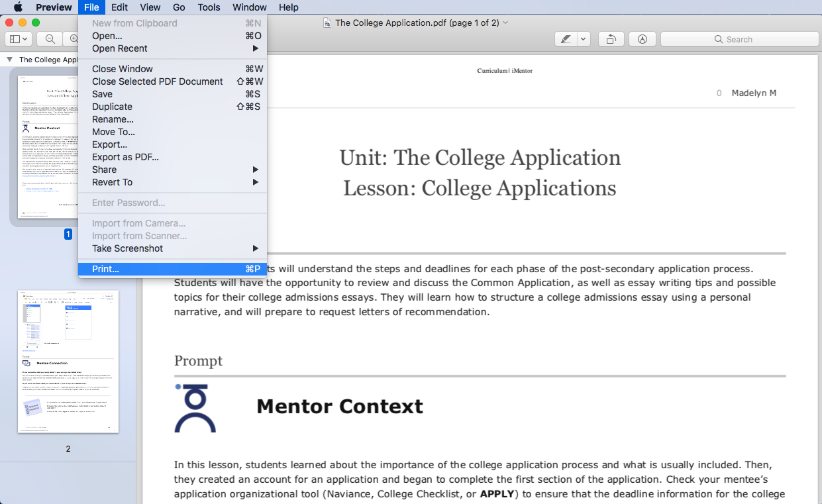Click the Madelyn M name text
Image resolution: width=822 pixels, height=504 pixels.
(x=754, y=93)
